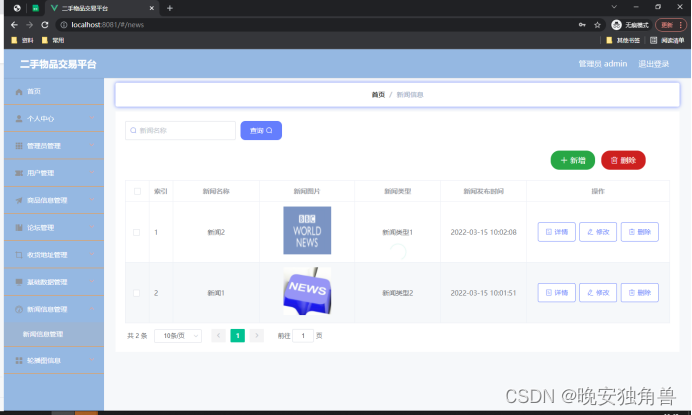Click 删除 for row 新闻2

[x=639, y=232]
